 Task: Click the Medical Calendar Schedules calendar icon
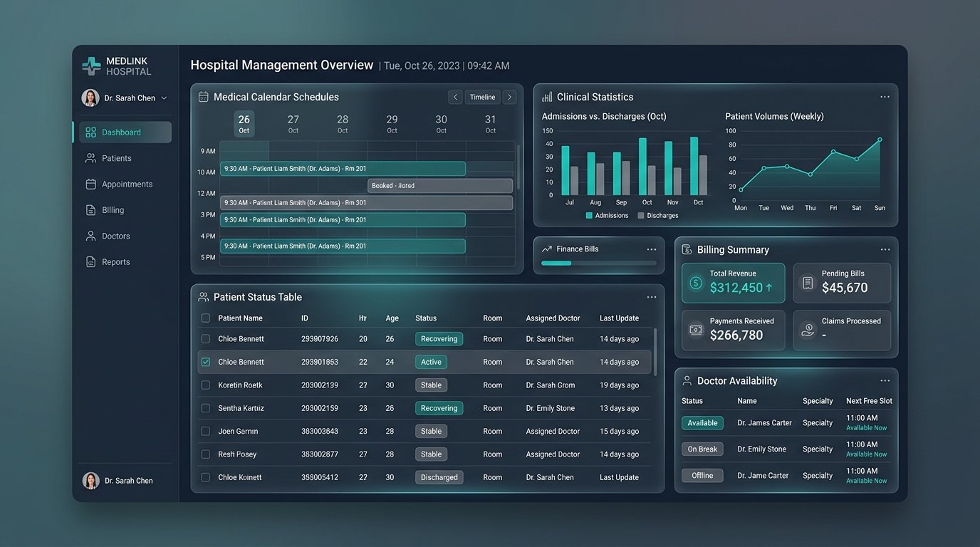coord(203,97)
